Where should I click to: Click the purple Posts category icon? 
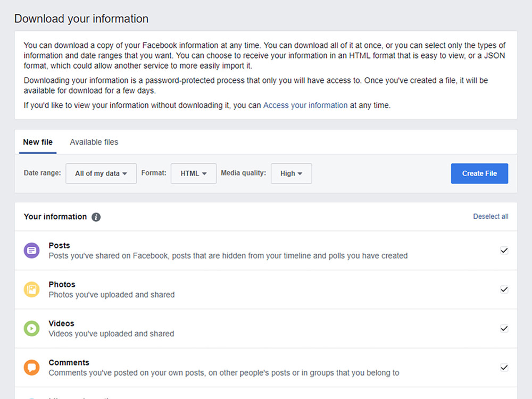coord(31,250)
